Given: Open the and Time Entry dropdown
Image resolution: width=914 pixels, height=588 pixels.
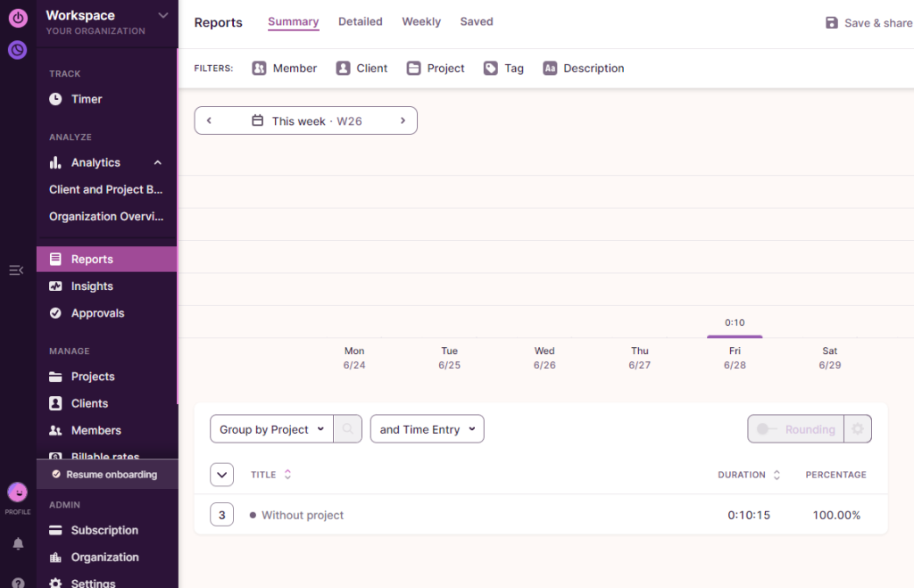Looking at the screenshot, I should [x=427, y=429].
